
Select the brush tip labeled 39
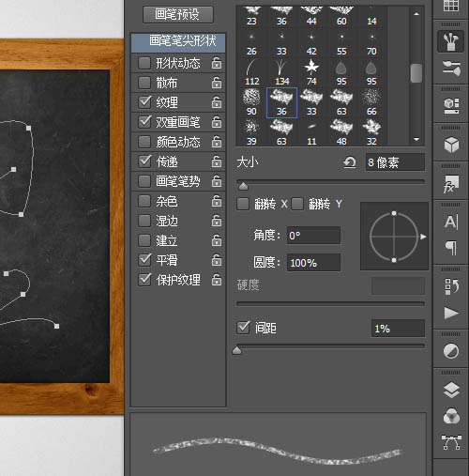pos(251,132)
